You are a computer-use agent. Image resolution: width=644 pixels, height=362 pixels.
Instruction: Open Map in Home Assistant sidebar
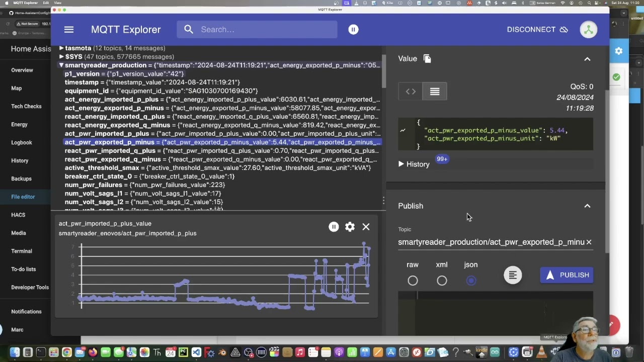click(x=17, y=88)
